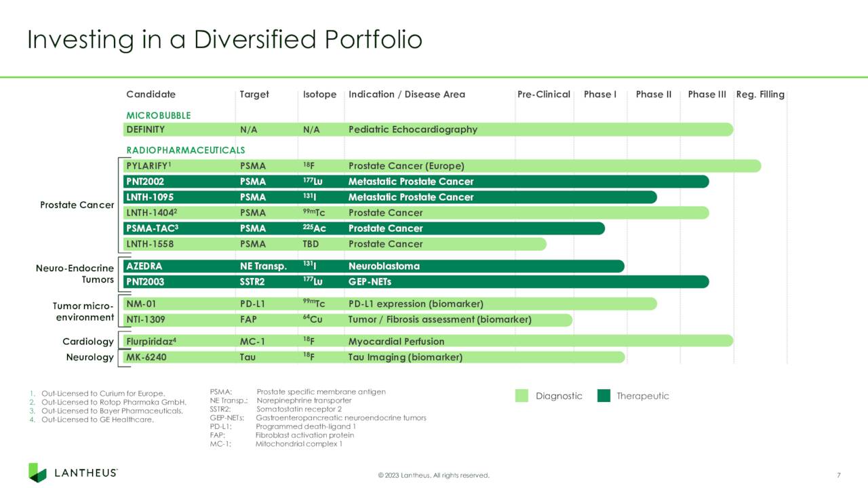The height and width of the screenshot is (488, 868).
Task: Click the '© 2023 Lantheus. All rights reserved.' notice
Action: click(434, 475)
